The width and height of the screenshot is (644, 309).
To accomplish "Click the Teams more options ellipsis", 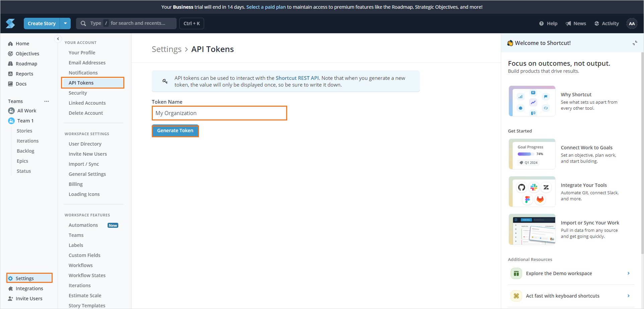I will click(47, 101).
